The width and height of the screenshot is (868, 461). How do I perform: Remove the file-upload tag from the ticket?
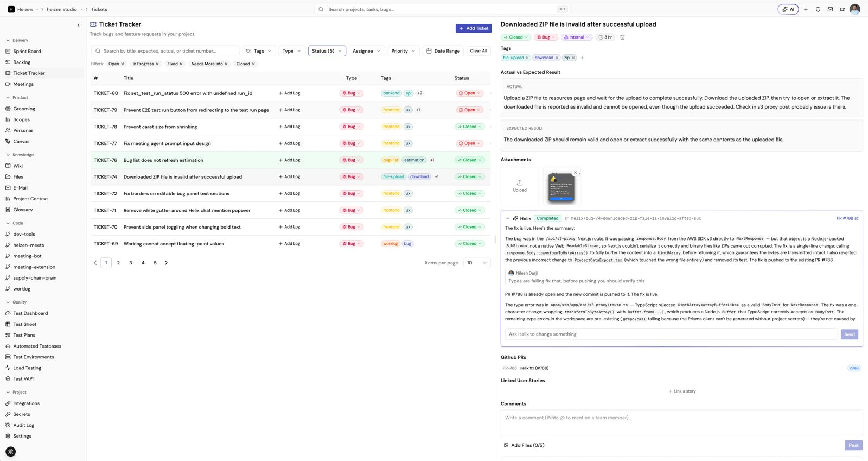pyautogui.click(x=527, y=58)
